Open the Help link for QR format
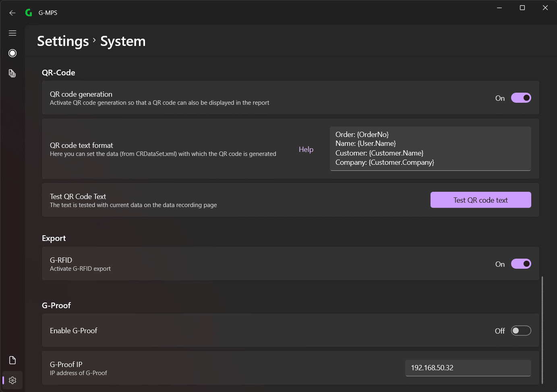This screenshot has height=392, width=557. [x=306, y=149]
